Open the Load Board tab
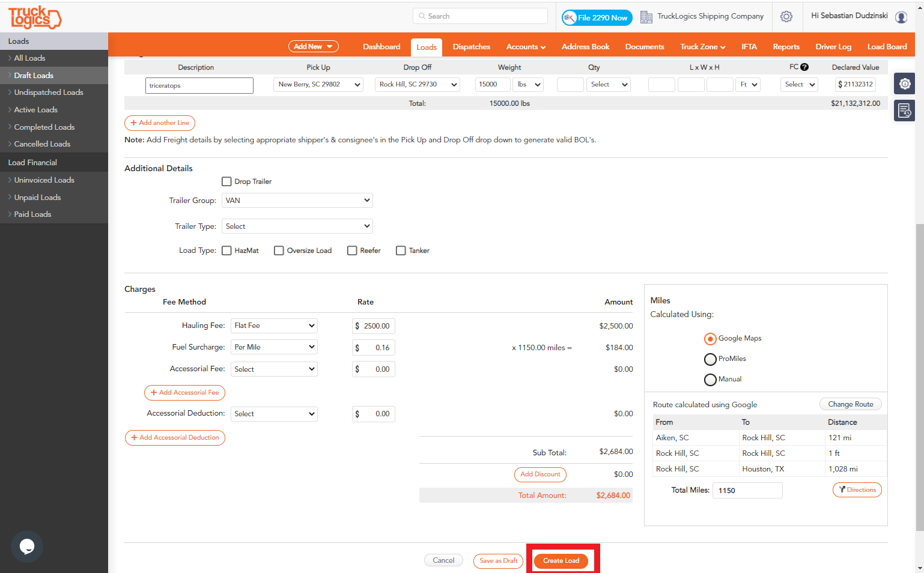The image size is (924, 573). click(887, 47)
